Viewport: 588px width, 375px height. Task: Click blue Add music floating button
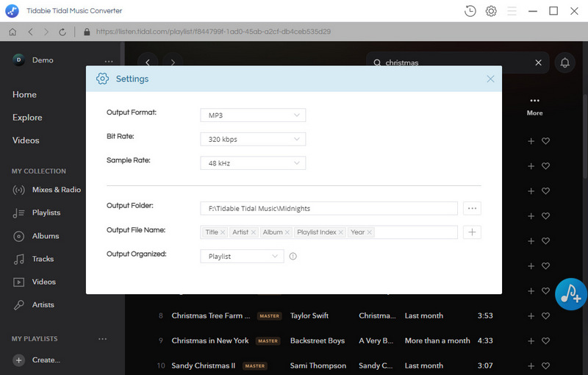(x=571, y=294)
